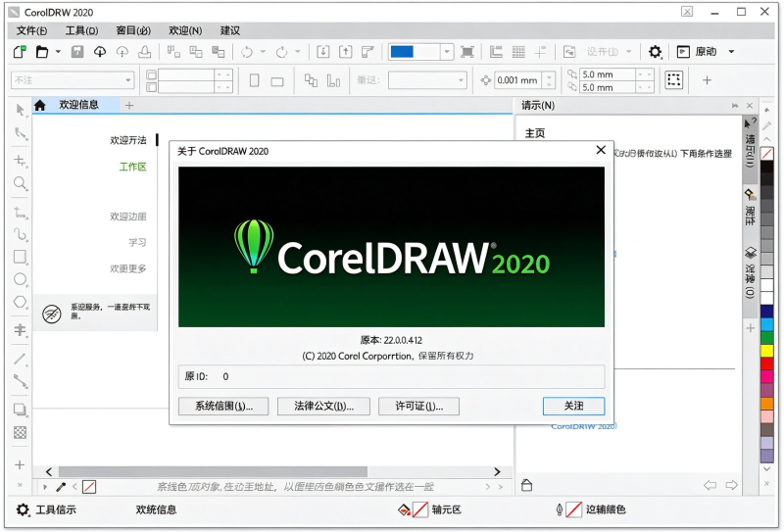Open the zoom level dropdown
This screenshot has height=532, width=784.
click(447, 52)
